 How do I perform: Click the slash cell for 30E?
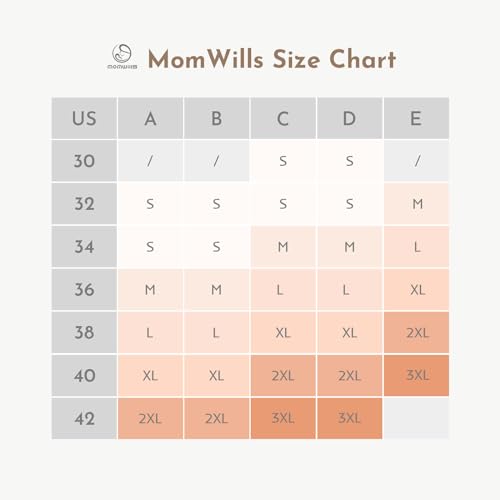[416, 161]
